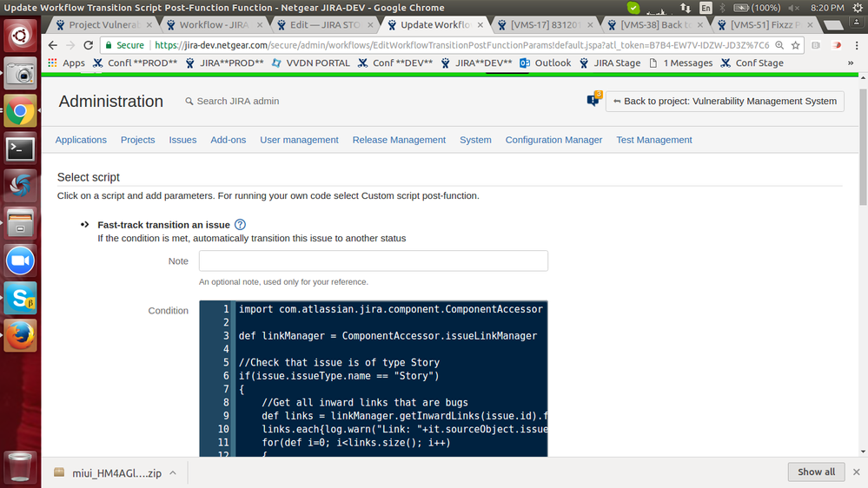Open the Apps grid in bookmarks bar
Image resolution: width=868 pixels, height=488 pixels.
click(66, 63)
